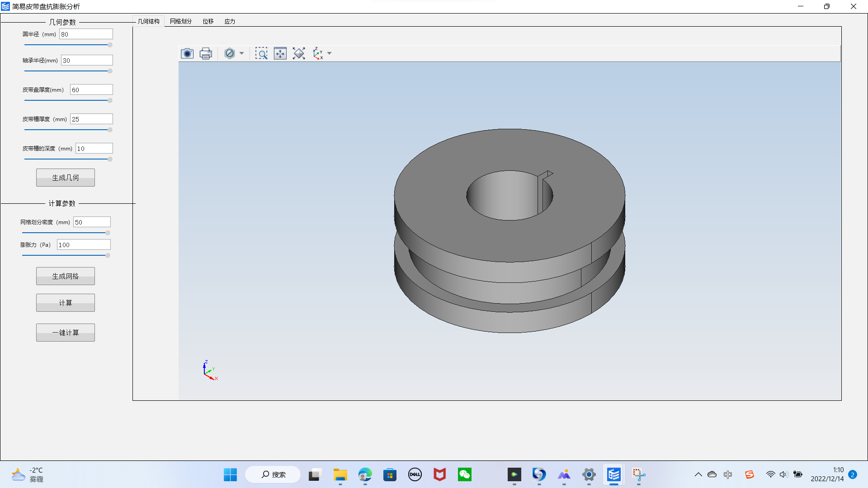This screenshot has width=868, height=488.
Task: Open the PyCharm-style IDE taskbar icon
Action: click(x=514, y=474)
